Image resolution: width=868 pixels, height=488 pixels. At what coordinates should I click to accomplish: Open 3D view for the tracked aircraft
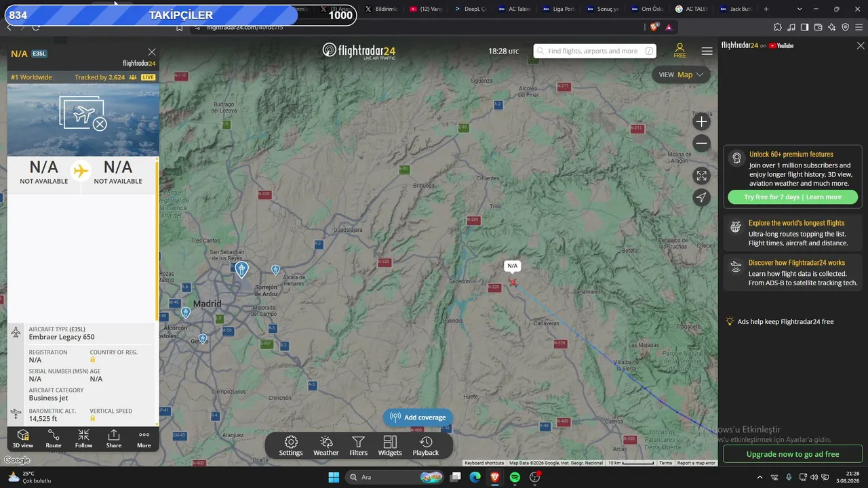coord(22,439)
